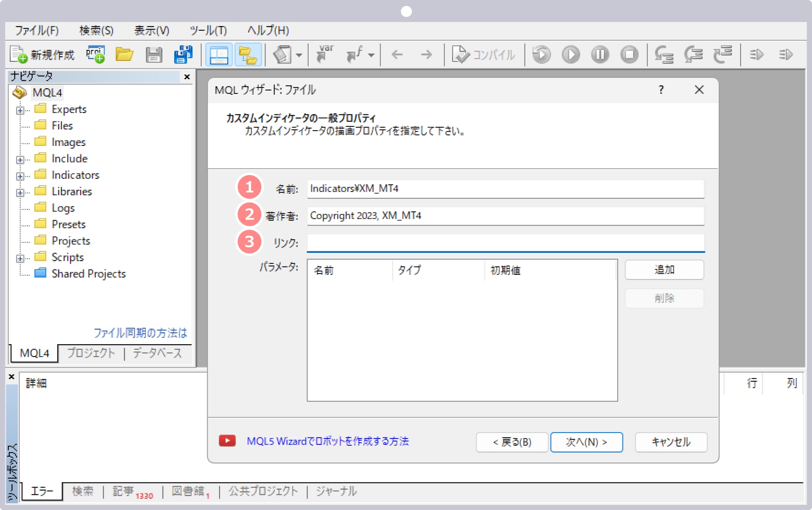This screenshot has width=812, height=510.
Task: Click the start debugging play icon
Action: click(571, 55)
